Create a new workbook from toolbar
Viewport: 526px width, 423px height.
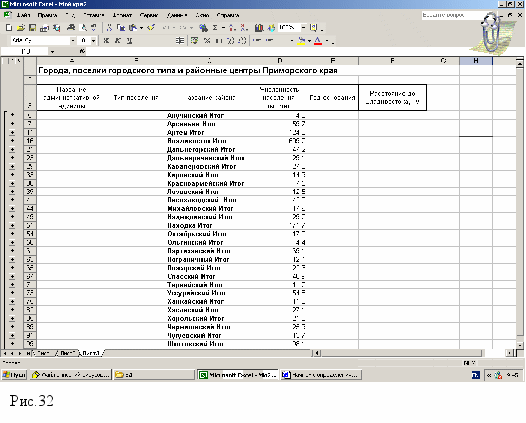pos(9,28)
